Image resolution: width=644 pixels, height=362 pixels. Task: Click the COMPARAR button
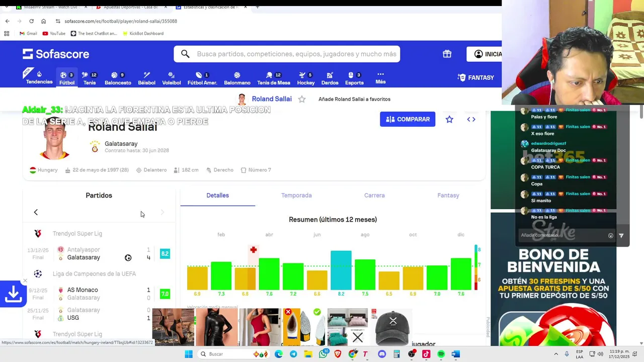tap(408, 119)
